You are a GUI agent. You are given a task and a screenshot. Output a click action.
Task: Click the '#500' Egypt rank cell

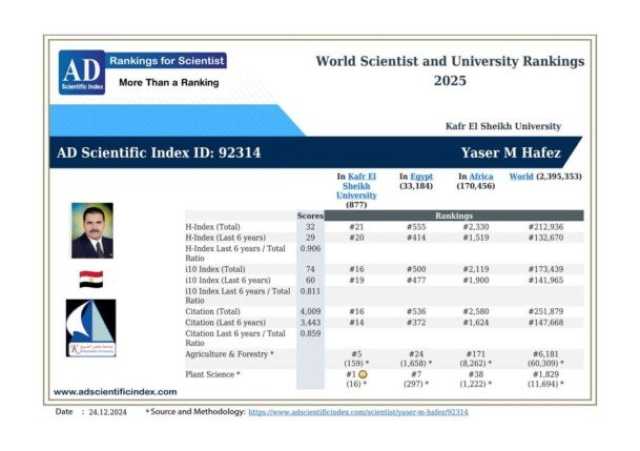[416, 269]
